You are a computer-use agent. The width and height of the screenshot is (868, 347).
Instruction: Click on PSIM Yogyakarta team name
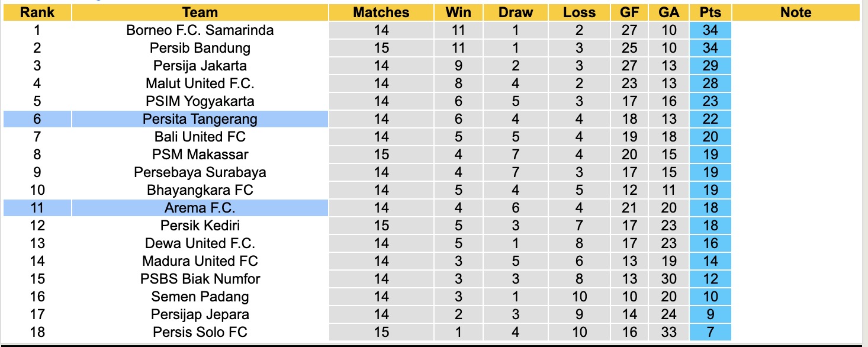click(x=200, y=101)
